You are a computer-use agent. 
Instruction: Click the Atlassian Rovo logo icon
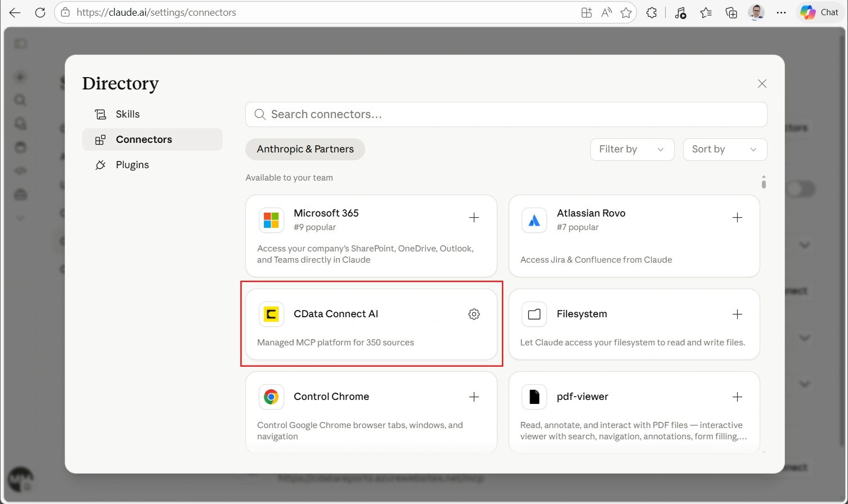(534, 220)
